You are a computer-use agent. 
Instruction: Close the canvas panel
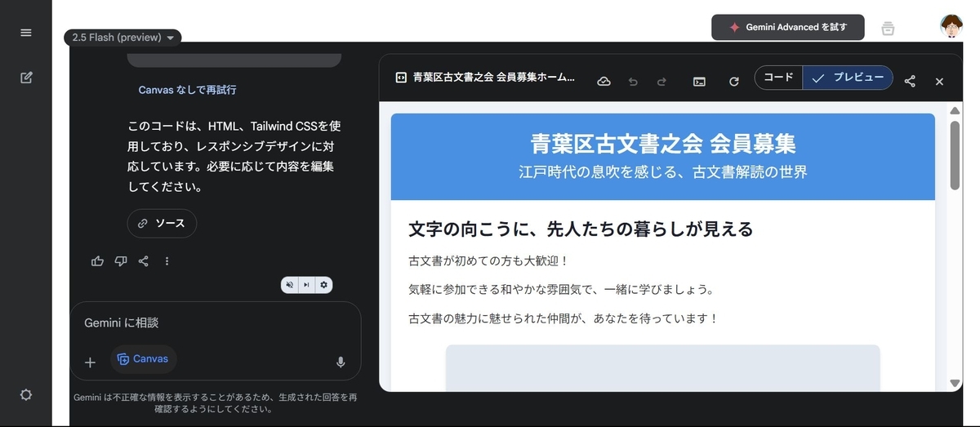tap(939, 82)
